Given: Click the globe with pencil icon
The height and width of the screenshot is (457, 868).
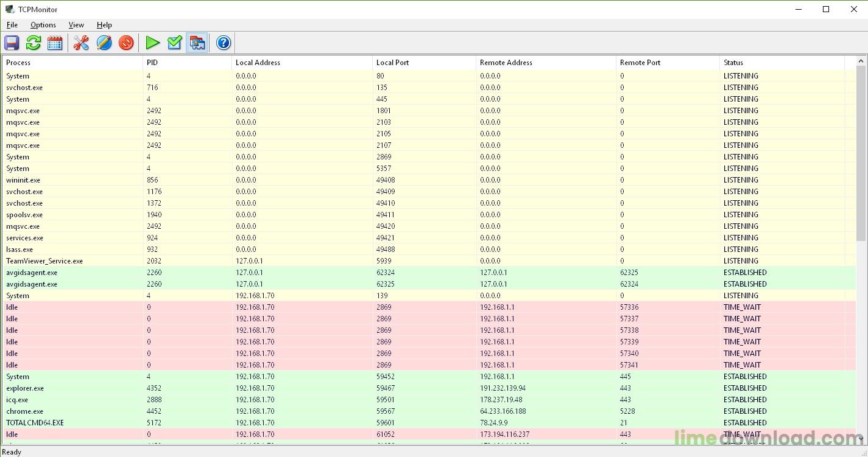Looking at the screenshot, I should [x=104, y=43].
